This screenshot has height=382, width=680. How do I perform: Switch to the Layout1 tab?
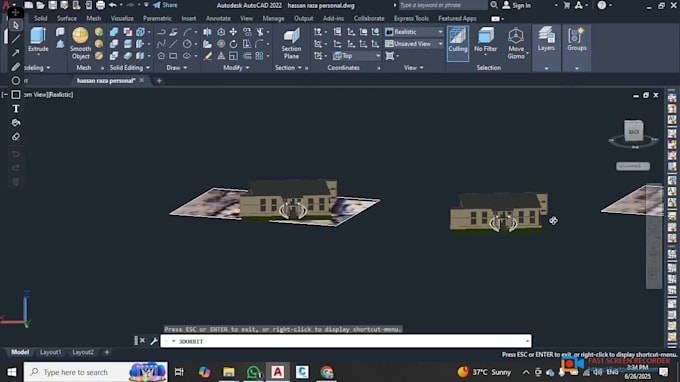(x=51, y=352)
